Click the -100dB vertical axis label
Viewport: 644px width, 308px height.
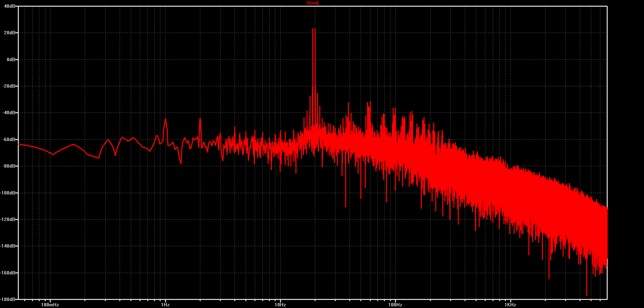pos(8,193)
